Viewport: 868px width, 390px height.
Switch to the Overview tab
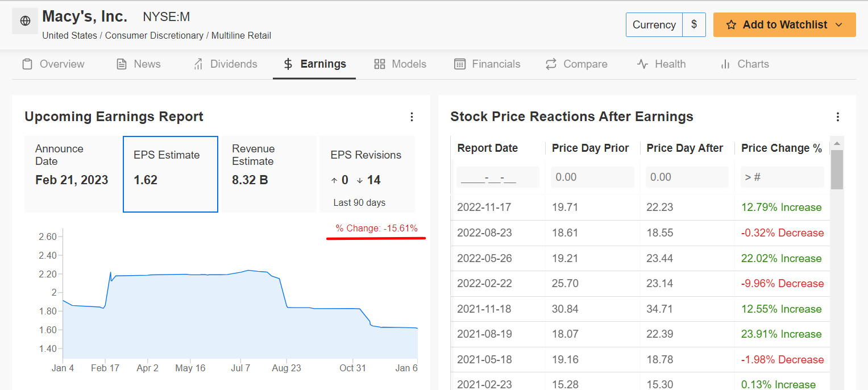53,64
